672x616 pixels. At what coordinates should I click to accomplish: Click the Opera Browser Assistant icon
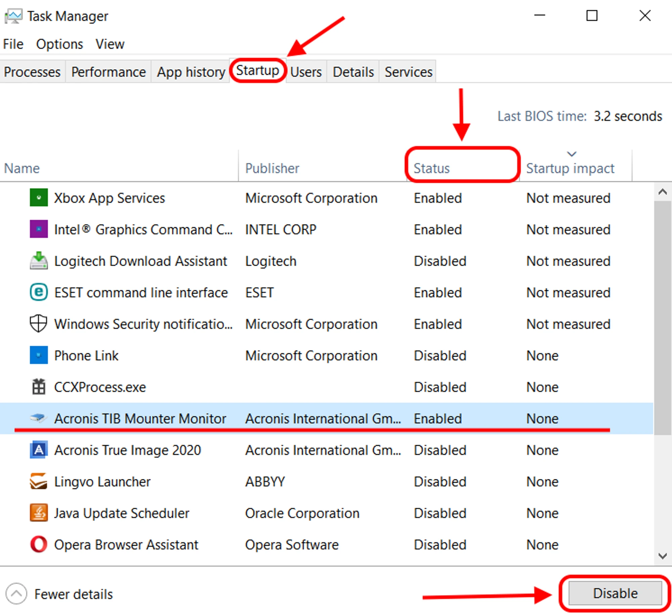pyautogui.click(x=39, y=544)
